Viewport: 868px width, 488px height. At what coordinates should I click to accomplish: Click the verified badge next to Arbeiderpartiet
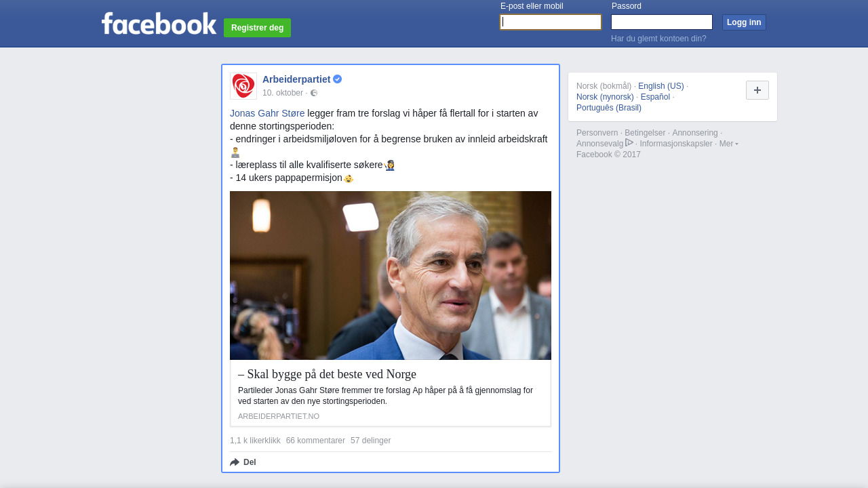[x=338, y=79]
